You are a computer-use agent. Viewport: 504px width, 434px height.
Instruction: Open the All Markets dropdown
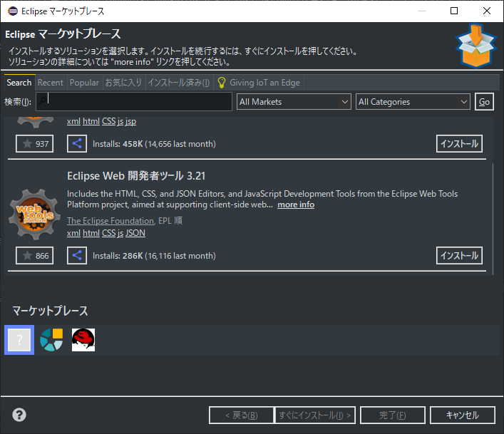click(x=294, y=102)
